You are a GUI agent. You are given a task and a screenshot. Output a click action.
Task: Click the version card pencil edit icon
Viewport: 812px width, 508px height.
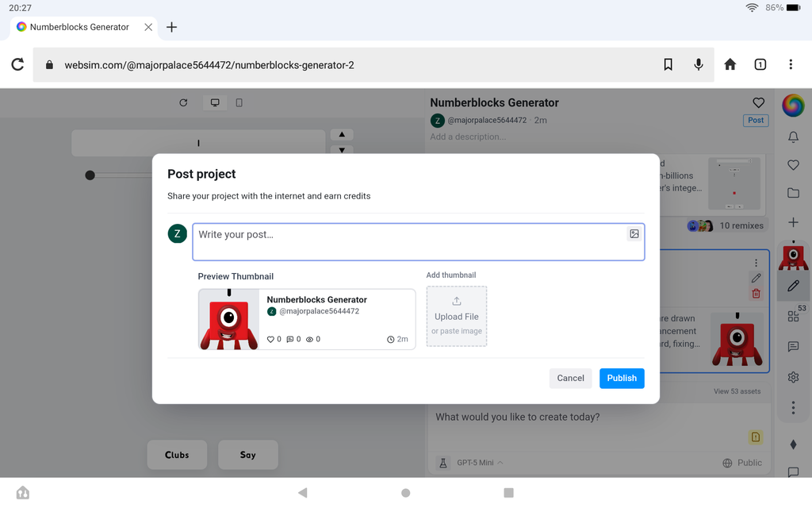point(756,279)
